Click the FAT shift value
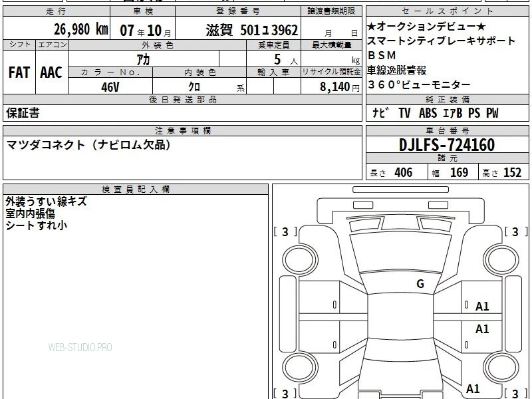The height and width of the screenshot is (399, 532). 19,72
